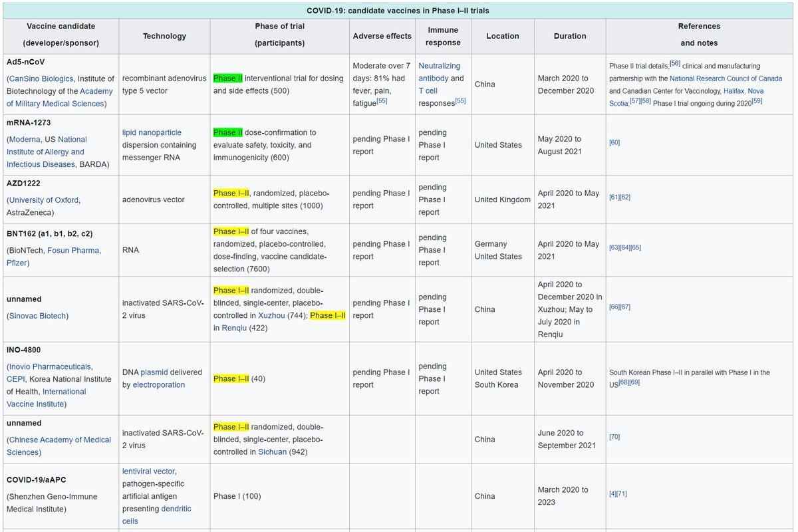Viewport: 798px width, 532px height.
Task: Open Chinese Academy of Medical Sciences link
Action: pyautogui.click(x=59, y=446)
